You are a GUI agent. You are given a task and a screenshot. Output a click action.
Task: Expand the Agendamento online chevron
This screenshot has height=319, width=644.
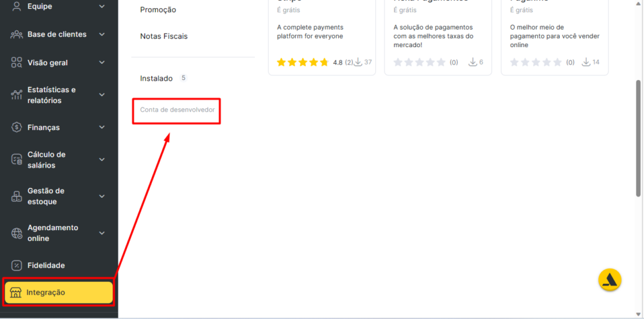[x=102, y=233]
